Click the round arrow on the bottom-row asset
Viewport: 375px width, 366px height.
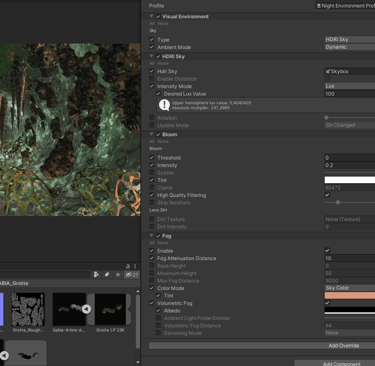tap(4, 355)
